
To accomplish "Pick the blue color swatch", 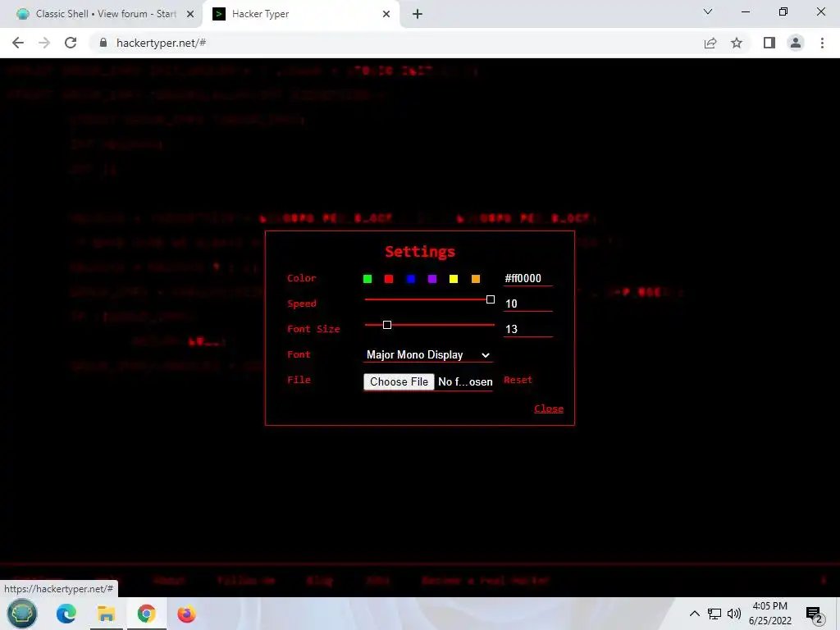I will tap(411, 279).
